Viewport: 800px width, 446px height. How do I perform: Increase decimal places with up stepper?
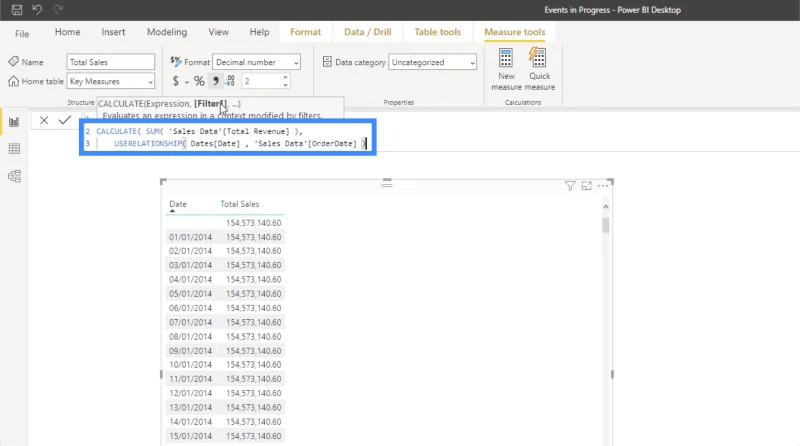pyautogui.click(x=285, y=78)
